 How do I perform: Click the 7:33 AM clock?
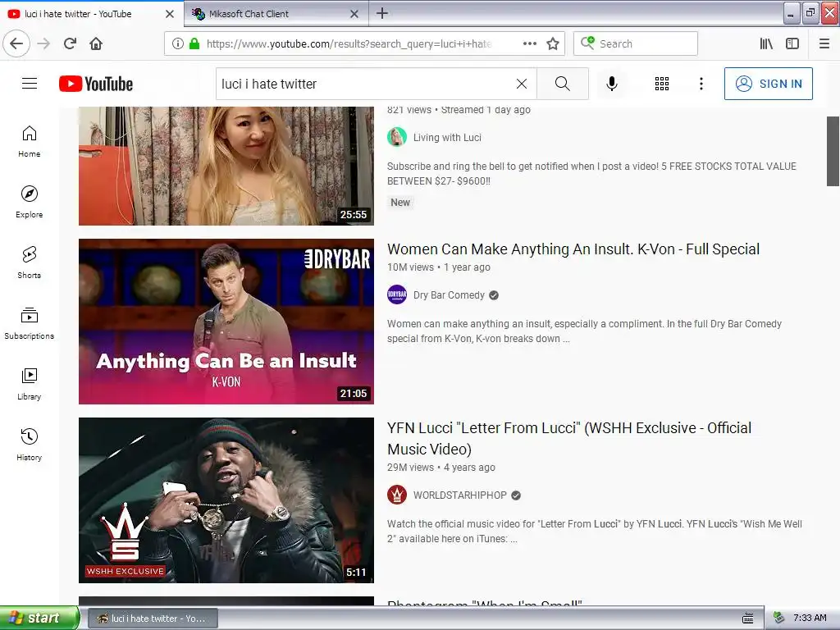click(x=810, y=619)
